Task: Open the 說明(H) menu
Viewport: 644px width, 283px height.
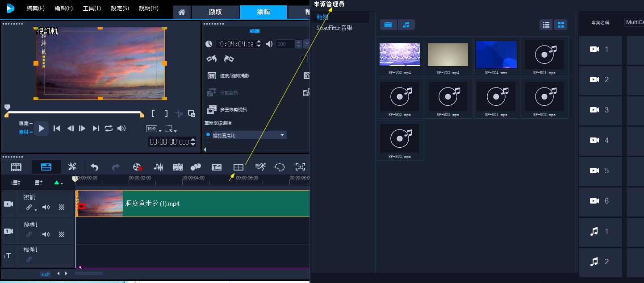Action: 149,8
